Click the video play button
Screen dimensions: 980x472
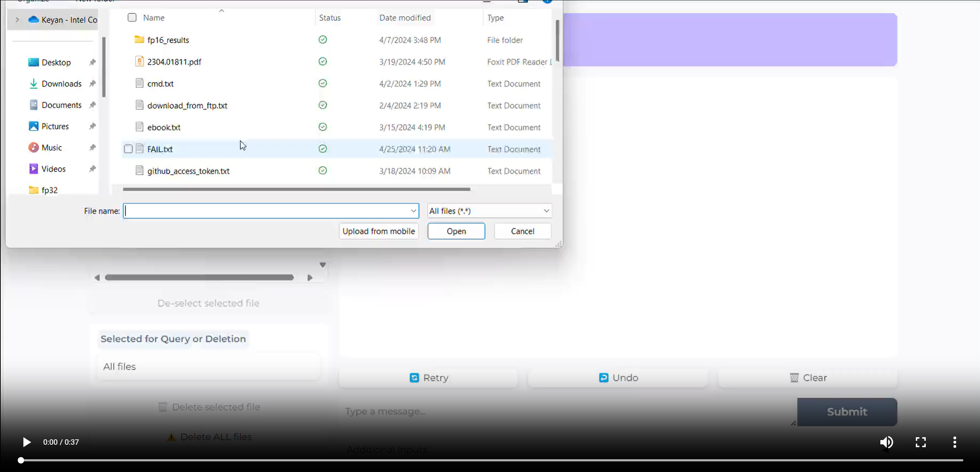[x=26, y=442]
